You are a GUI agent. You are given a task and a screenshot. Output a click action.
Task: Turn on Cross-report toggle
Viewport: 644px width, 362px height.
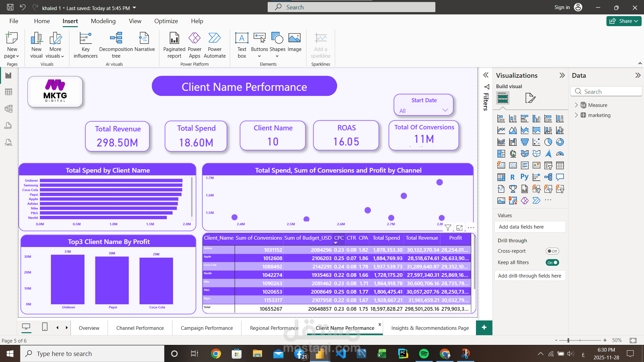552,251
